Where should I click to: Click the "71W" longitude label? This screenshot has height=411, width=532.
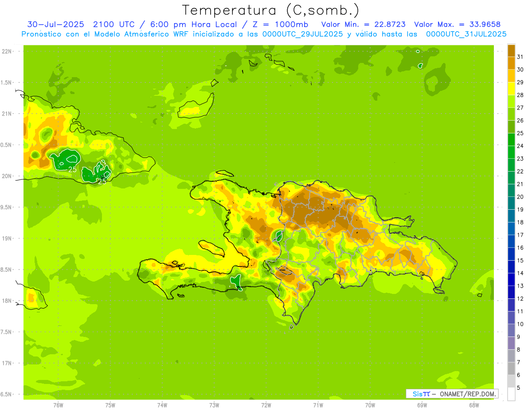318,405
